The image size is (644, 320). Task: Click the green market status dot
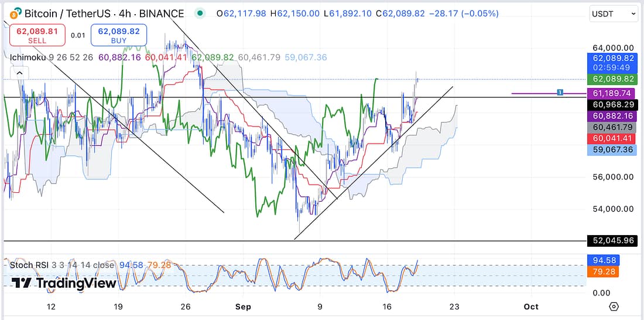click(201, 13)
